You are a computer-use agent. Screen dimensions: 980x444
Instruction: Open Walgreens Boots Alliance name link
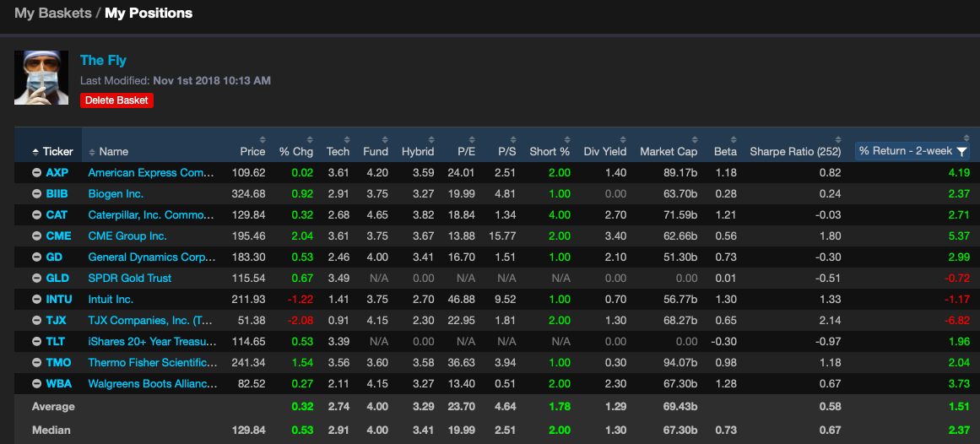153,384
